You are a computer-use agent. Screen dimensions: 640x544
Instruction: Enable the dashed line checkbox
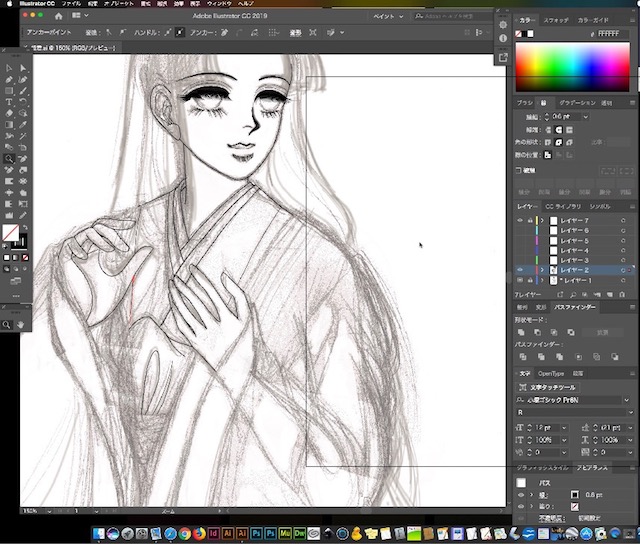click(519, 171)
